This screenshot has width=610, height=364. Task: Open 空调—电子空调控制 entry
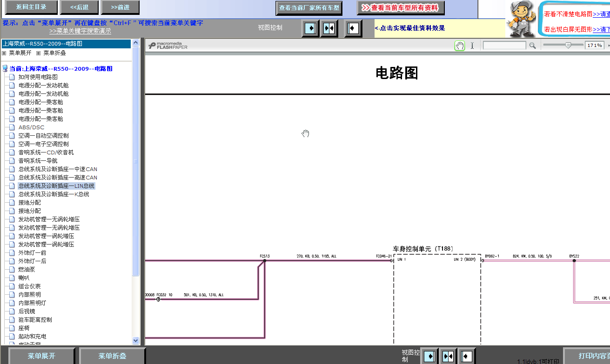(44, 144)
